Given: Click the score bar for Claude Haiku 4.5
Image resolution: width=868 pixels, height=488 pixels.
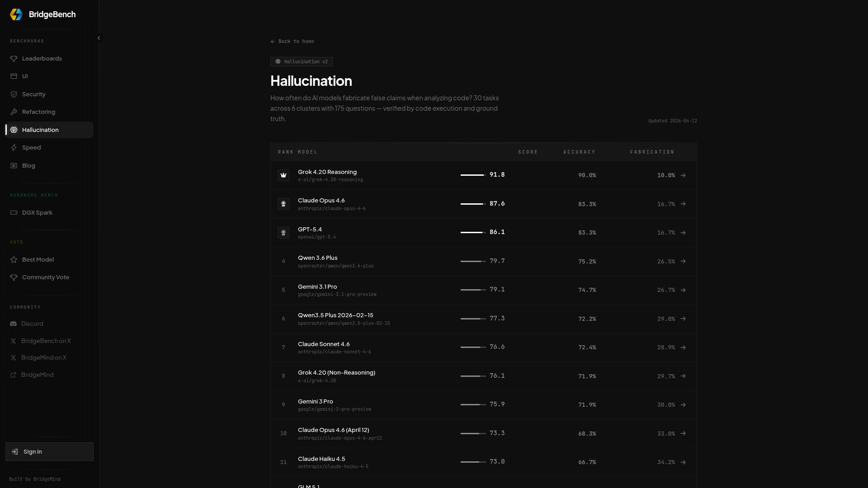Looking at the screenshot, I should pyautogui.click(x=473, y=462).
